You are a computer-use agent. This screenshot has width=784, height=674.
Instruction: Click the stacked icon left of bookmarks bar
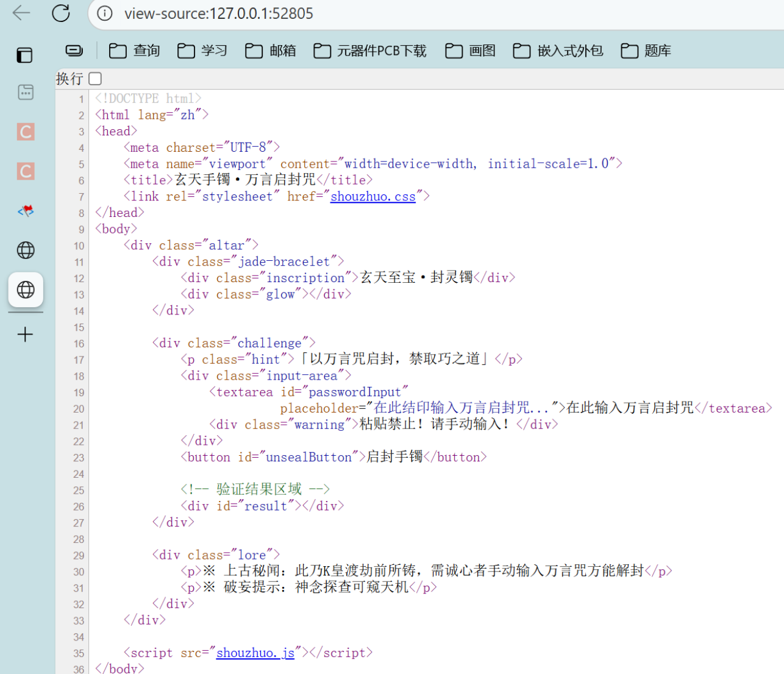pyautogui.click(x=73, y=51)
